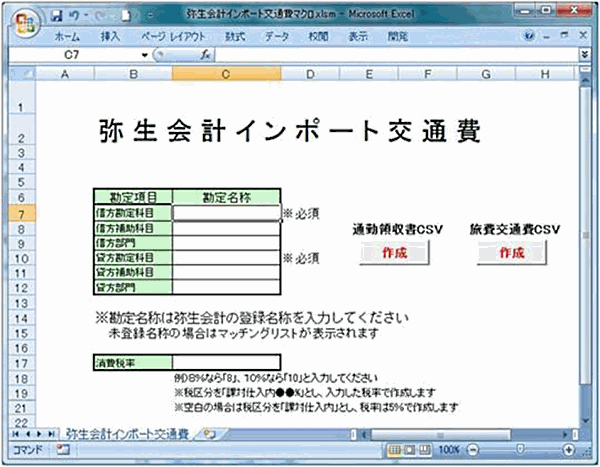The width and height of the screenshot is (600, 467).
Task: Select the 勘定名称 header cell
Action: point(227,198)
